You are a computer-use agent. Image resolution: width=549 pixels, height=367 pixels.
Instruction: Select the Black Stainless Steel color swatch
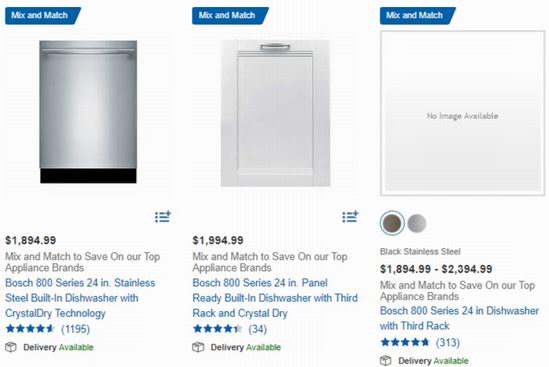click(x=392, y=223)
